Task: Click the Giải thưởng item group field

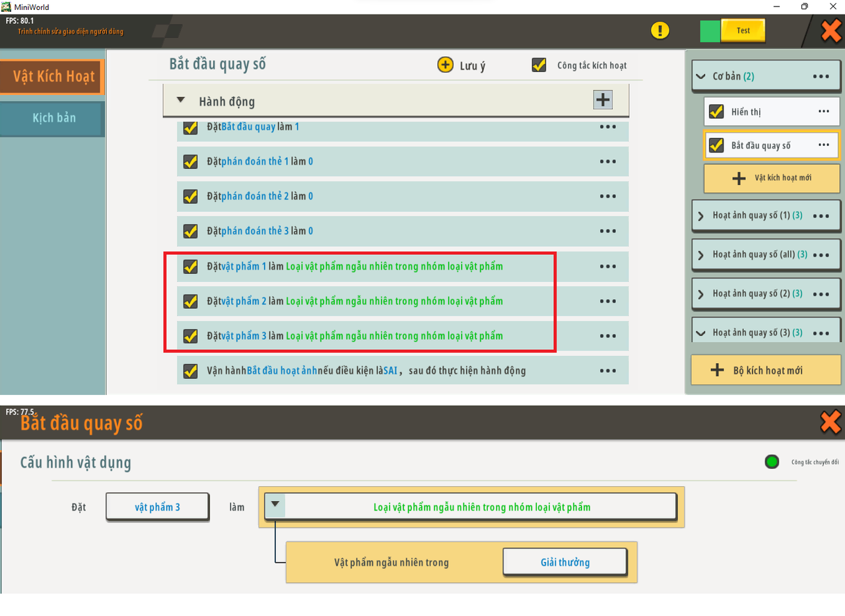Action: point(564,563)
